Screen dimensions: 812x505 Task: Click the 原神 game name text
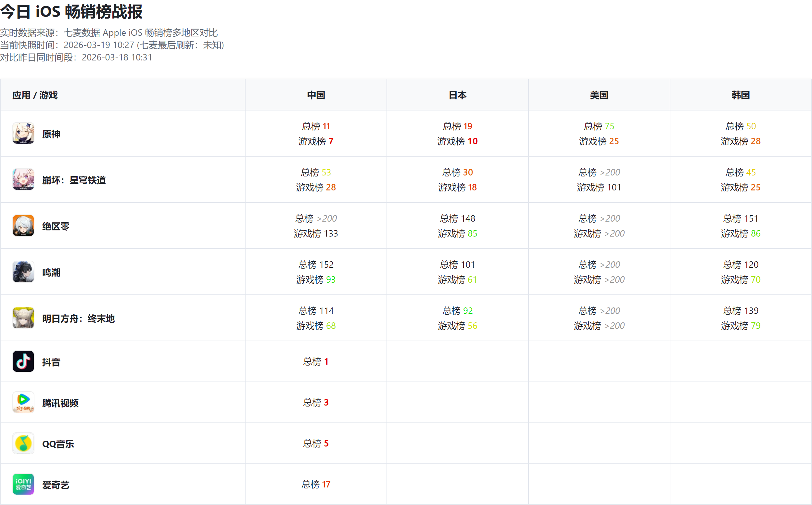click(x=51, y=134)
